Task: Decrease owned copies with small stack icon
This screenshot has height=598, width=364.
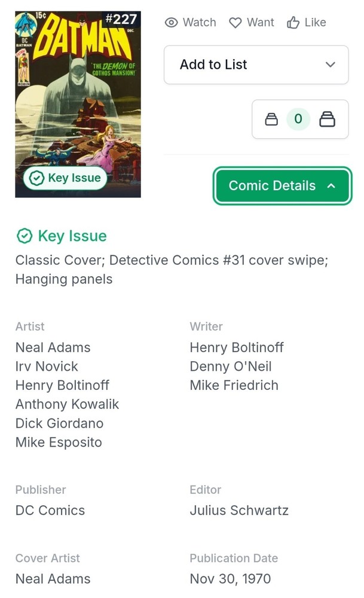Action: click(x=271, y=120)
